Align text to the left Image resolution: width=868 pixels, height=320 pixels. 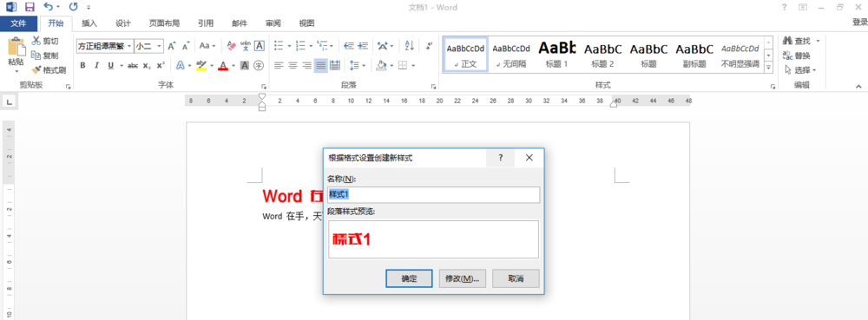279,66
